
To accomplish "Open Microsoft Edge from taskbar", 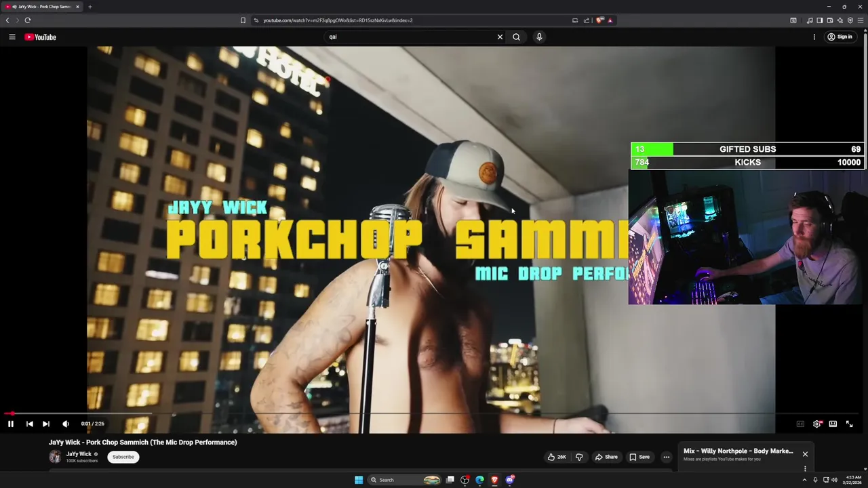I will click(x=479, y=480).
